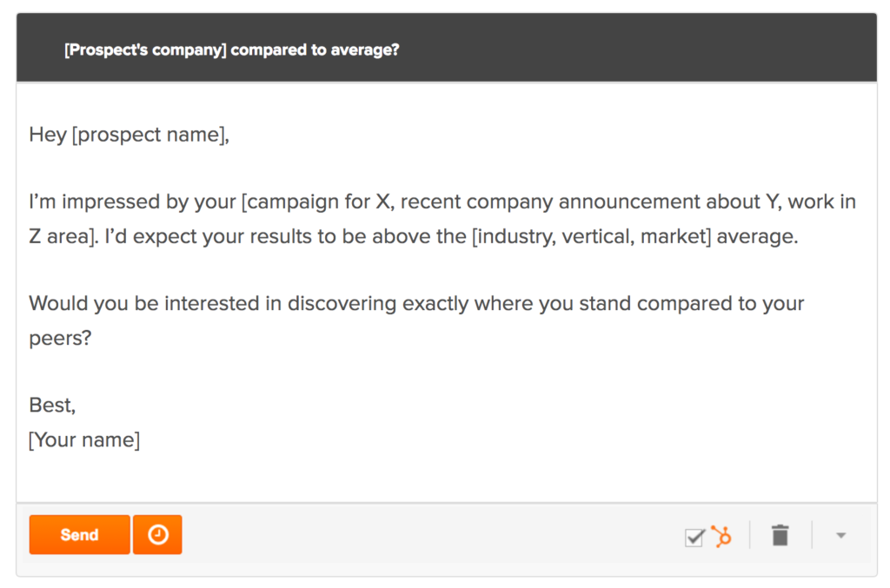Click the word 'average.' ending the paragraph
Screen dimensions: 890x588
757,236
